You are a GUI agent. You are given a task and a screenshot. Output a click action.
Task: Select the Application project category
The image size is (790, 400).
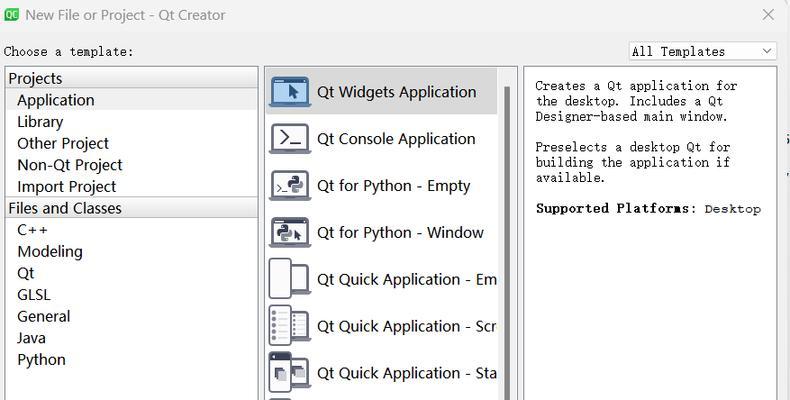[x=131, y=100]
